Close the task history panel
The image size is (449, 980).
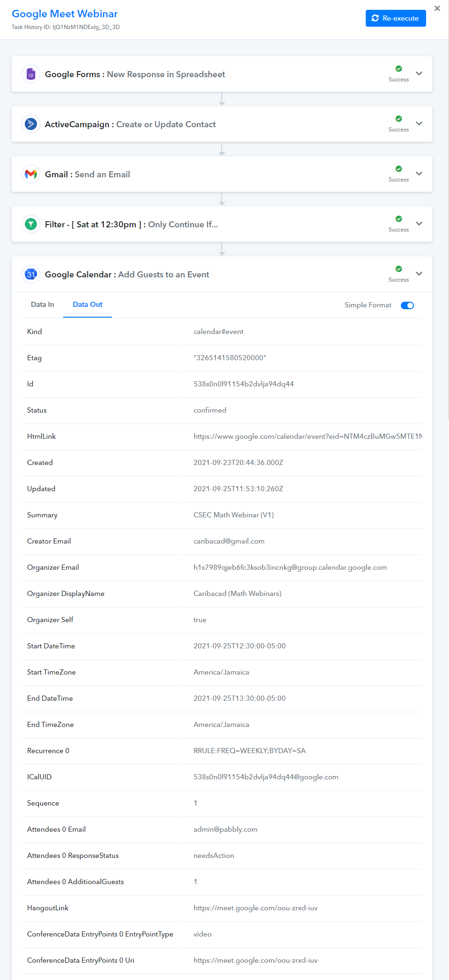[x=437, y=8]
